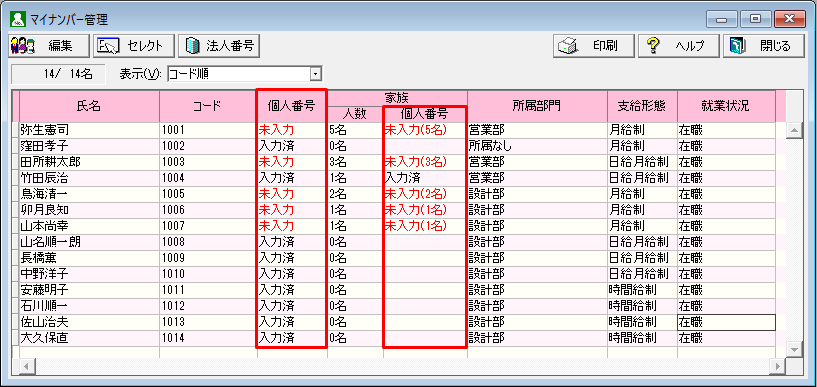Click the 人数 sub-header under 家族
This screenshot has height=387, width=817.
pyautogui.click(x=354, y=114)
